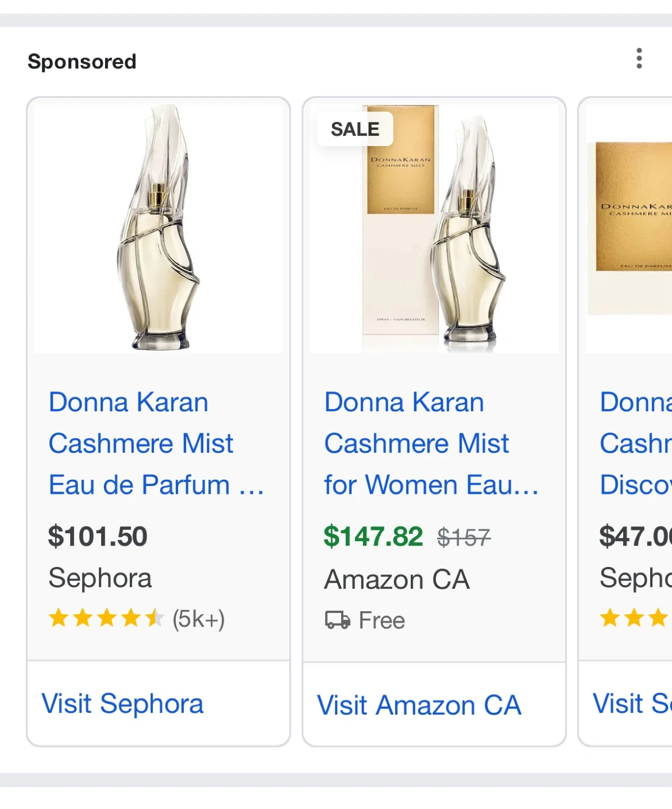Click the $101.50 price
Image resolution: width=672 pixels, height=809 pixels.
tap(98, 536)
